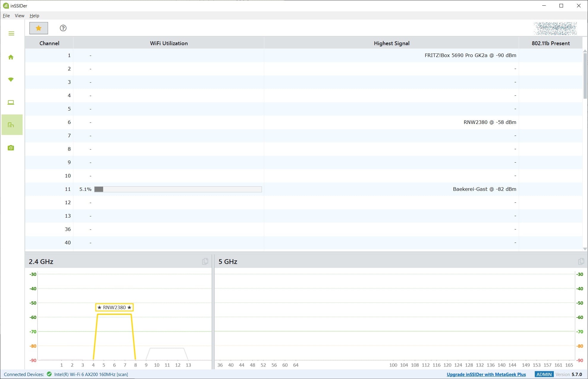Image resolution: width=588 pixels, height=379 pixels.
Task: Select channel 40 row number
Action: (68, 243)
